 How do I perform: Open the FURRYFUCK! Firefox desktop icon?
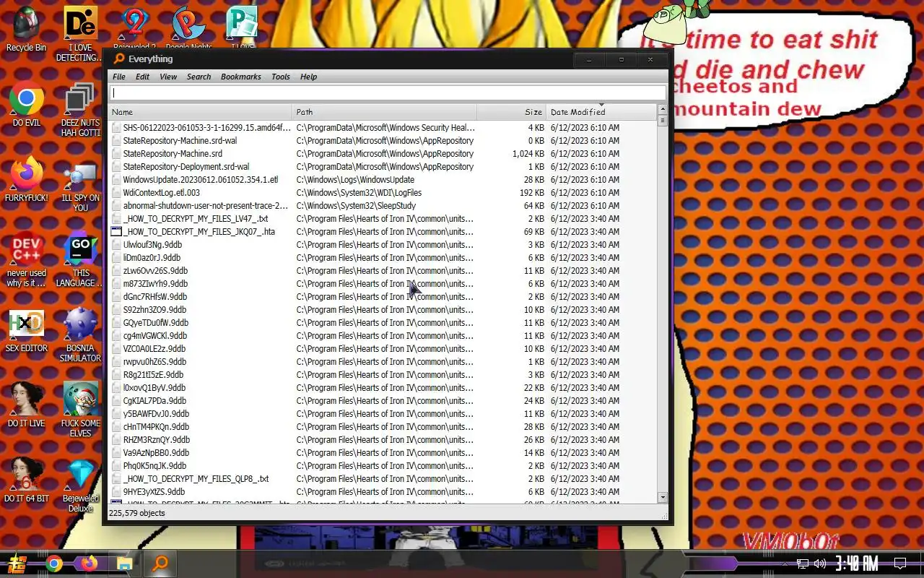coord(26,179)
